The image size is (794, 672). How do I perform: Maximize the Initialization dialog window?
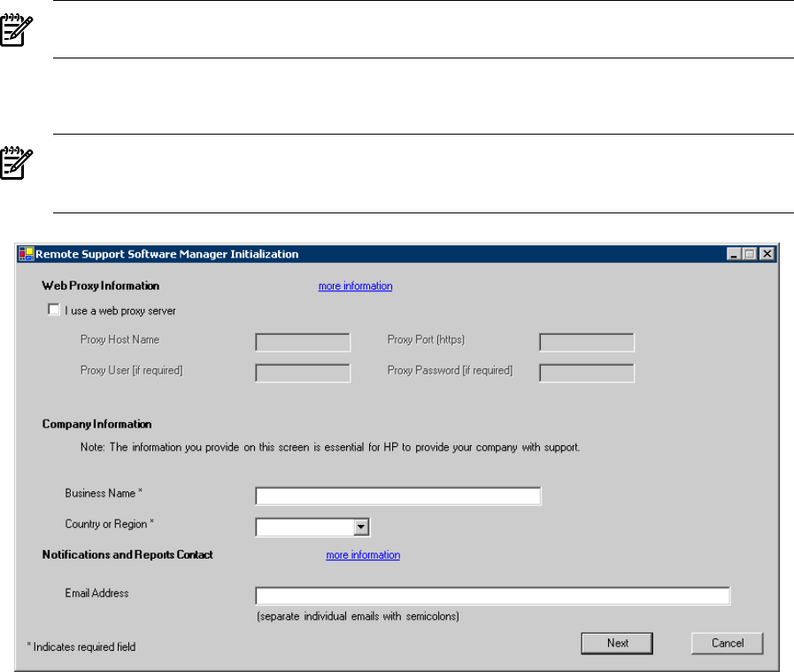[x=751, y=254]
